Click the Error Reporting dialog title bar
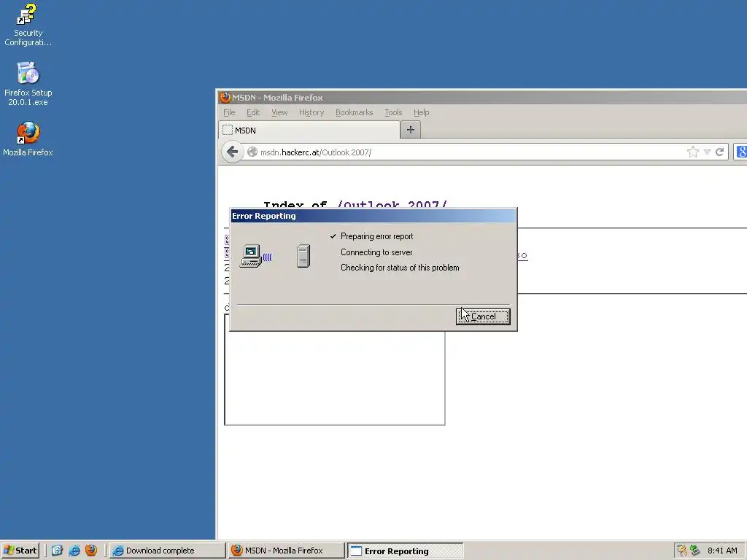The height and width of the screenshot is (560, 747). [373, 216]
